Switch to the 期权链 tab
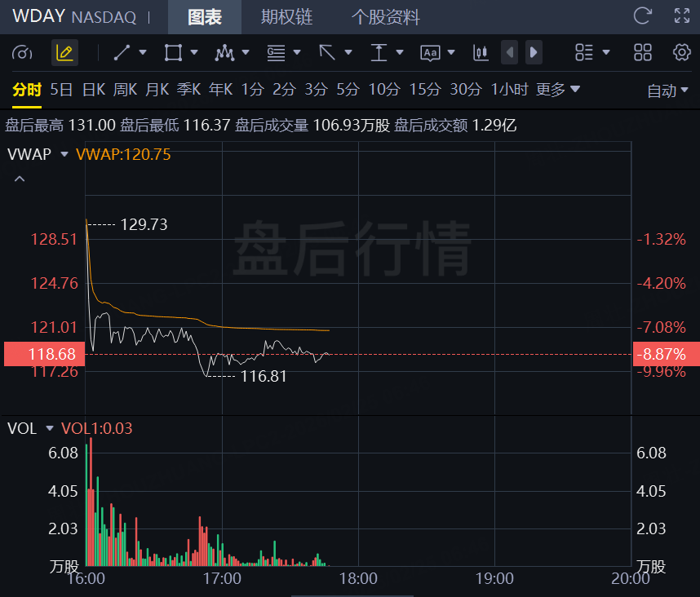This screenshot has height=597, width=700. click(286, 17)
